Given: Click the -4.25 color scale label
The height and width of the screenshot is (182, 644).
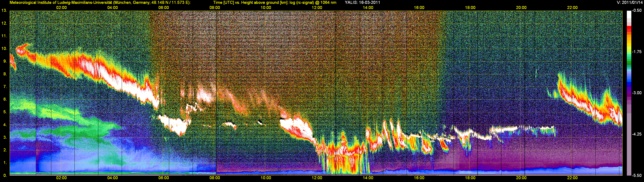Looking at the screenshot, I should tap(636, 134).
